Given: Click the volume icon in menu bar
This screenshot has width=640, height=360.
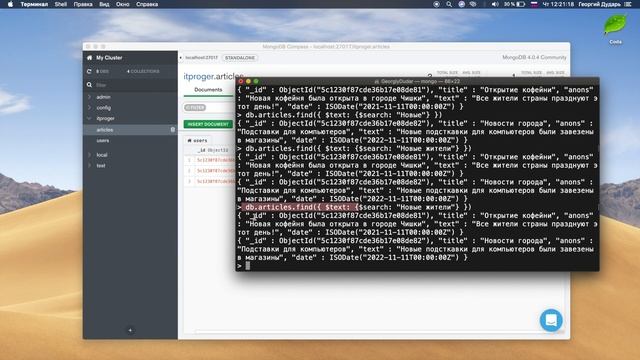Looking at the screenshot, I should pos(495,4).
